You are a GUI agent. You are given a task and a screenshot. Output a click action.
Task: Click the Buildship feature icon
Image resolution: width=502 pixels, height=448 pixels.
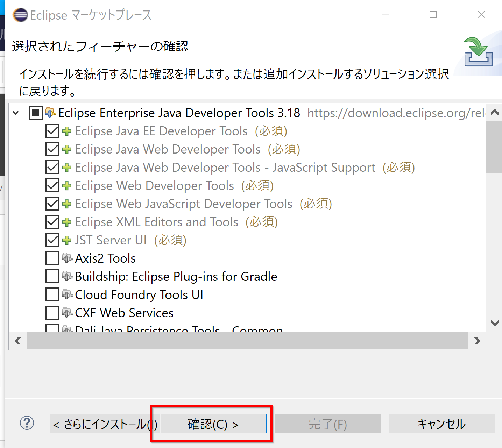tap(67, 276)
